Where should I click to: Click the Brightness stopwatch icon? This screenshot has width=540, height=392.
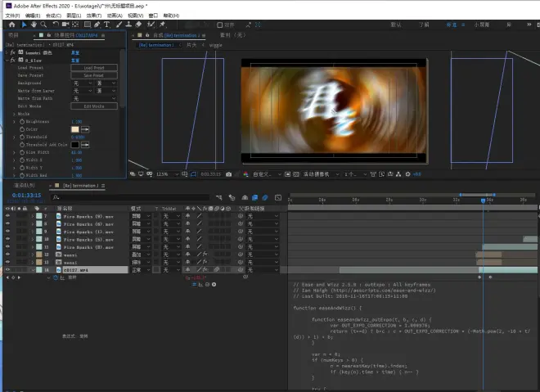pos(22,121)
